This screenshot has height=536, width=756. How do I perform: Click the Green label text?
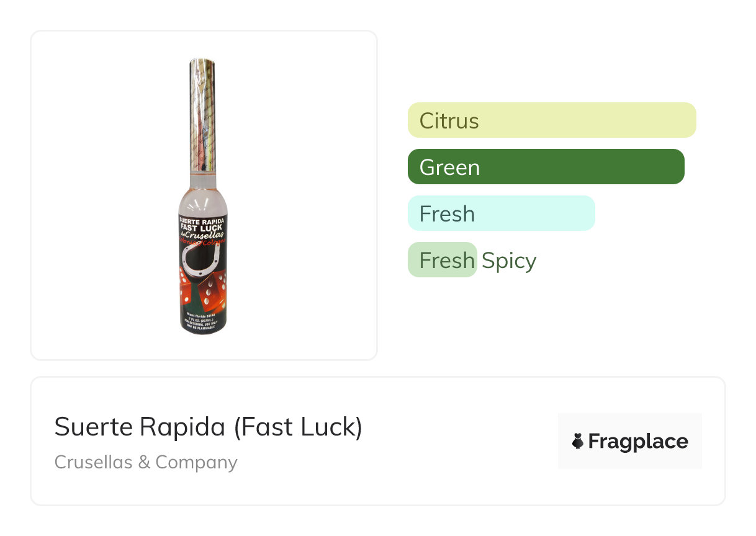(x=449, y=167)
